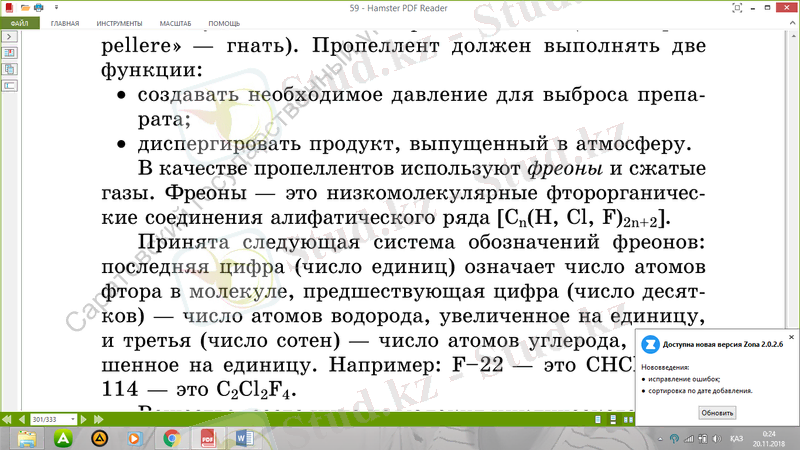Switch to single page view
Viewport: 800px width, 450px height.
(x=598, y=419)
